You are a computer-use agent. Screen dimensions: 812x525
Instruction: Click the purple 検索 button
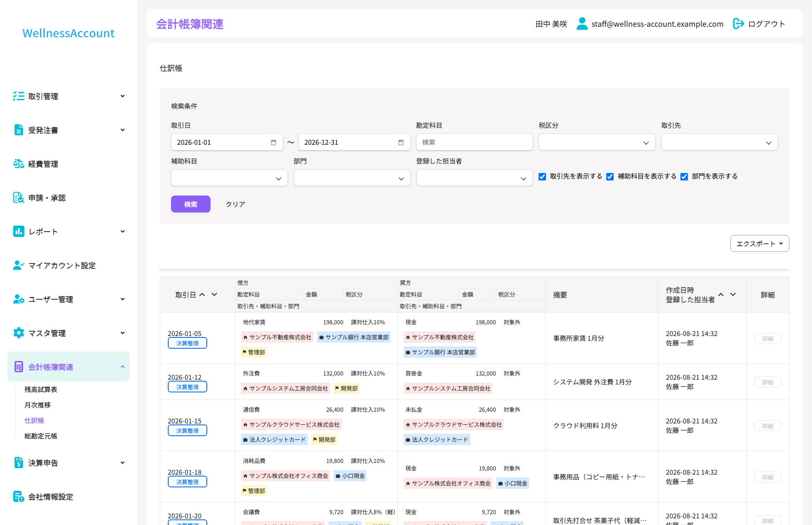(x=191, y=204)
